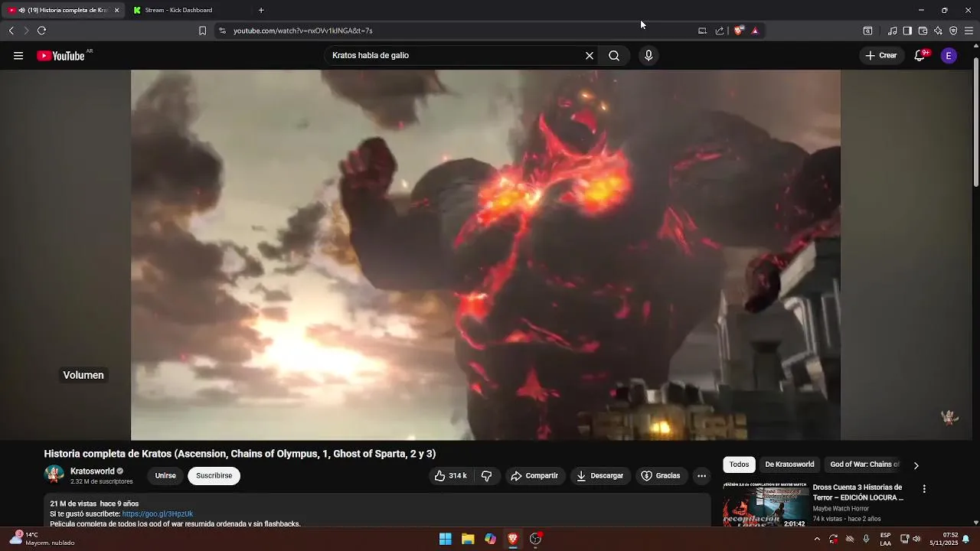View site information icon in address bar
Image resolution: width=980 pixels, height=551 pixels.
(x=222, y=31)
